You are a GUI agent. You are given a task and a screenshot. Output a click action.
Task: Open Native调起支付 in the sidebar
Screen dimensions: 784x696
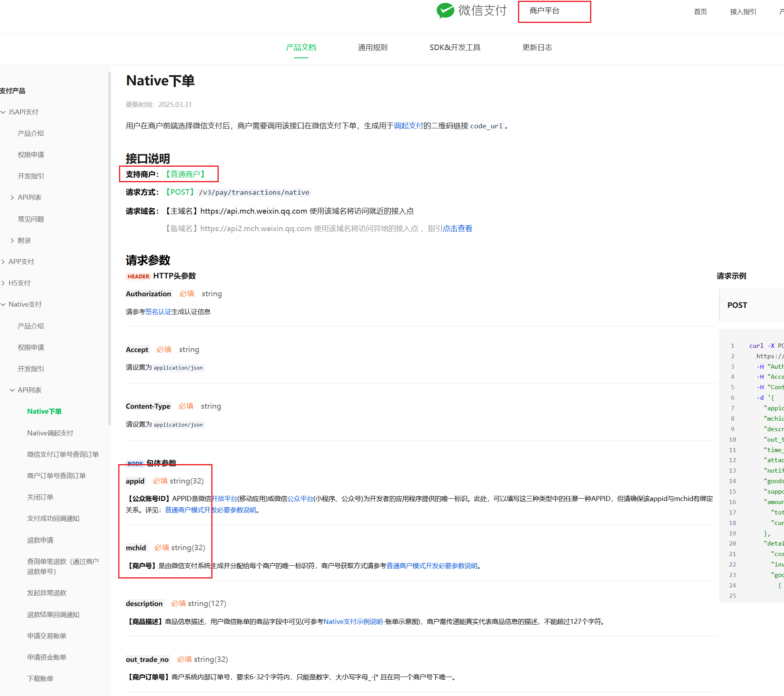[50, 433]
